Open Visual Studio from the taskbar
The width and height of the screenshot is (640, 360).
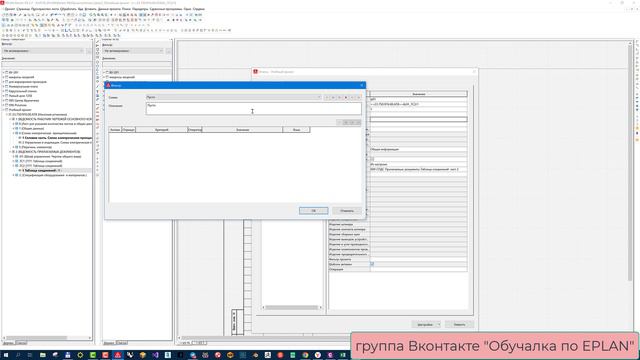[x=156, y=355]
